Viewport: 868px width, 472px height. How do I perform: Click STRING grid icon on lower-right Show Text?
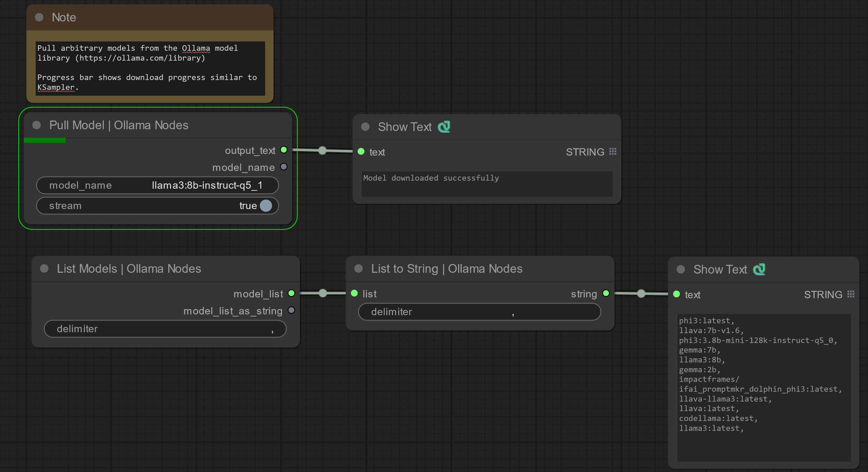[851, 294]
